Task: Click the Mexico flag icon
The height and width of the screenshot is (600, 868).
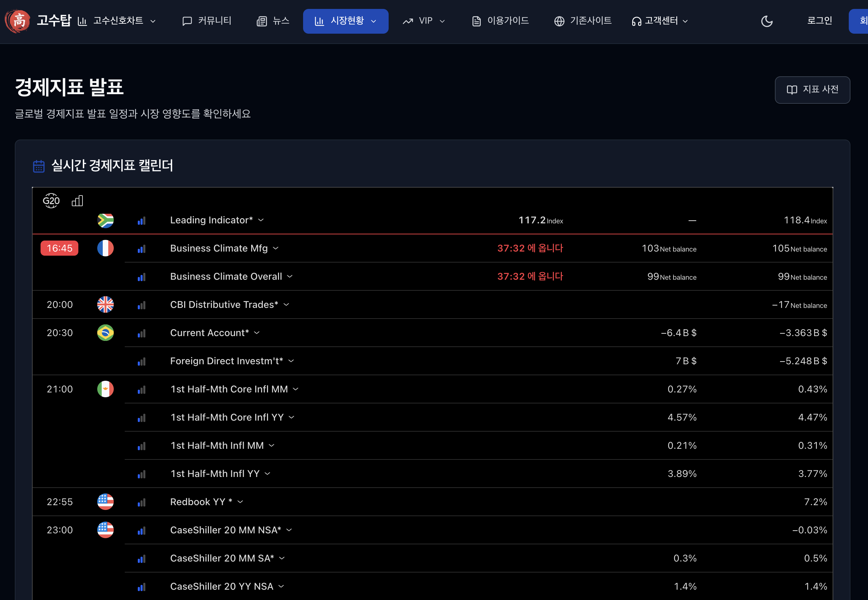Action: (x=105, y=389)
